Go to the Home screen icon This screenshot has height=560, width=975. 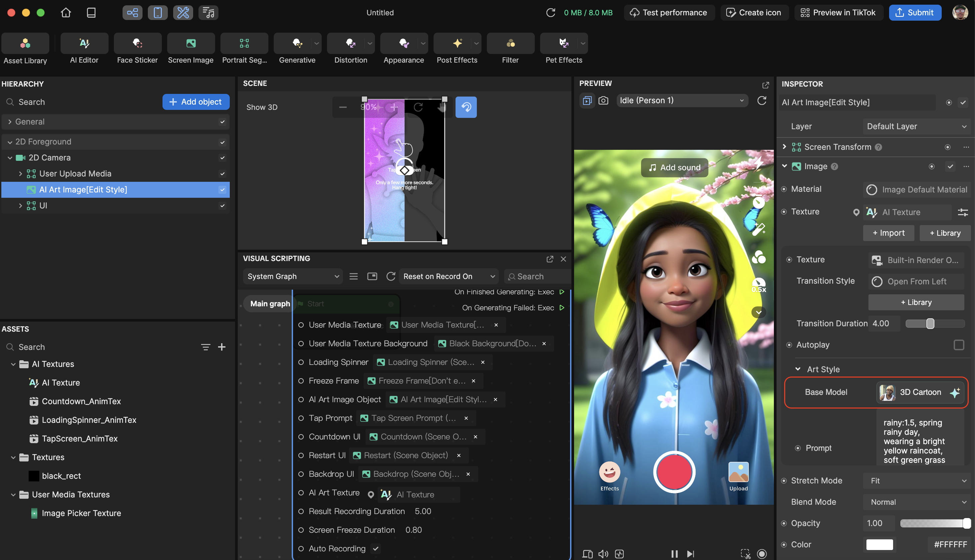tap(66, 13)
